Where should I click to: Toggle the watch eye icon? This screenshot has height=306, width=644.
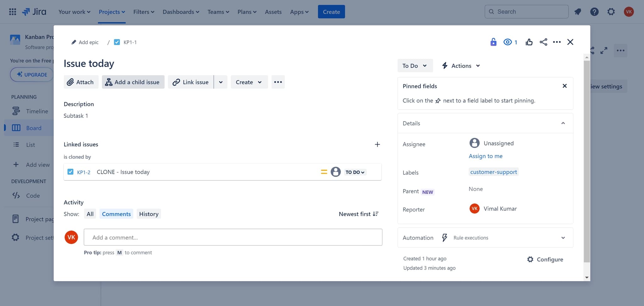508,42
